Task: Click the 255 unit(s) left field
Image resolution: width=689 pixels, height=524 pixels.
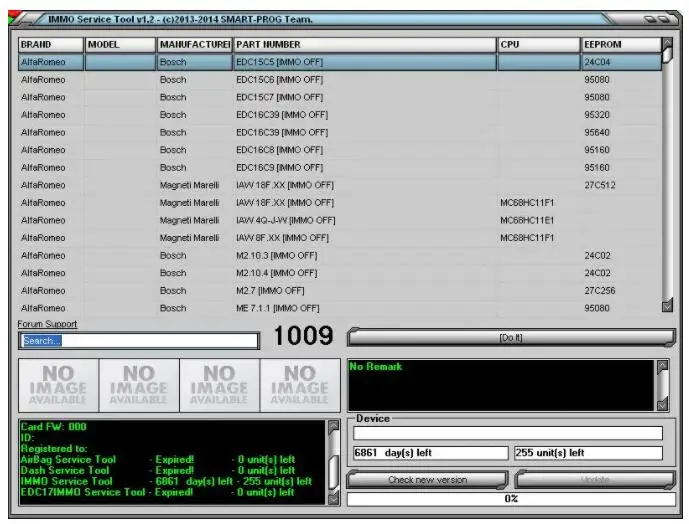Action: (x=588, y=453)
